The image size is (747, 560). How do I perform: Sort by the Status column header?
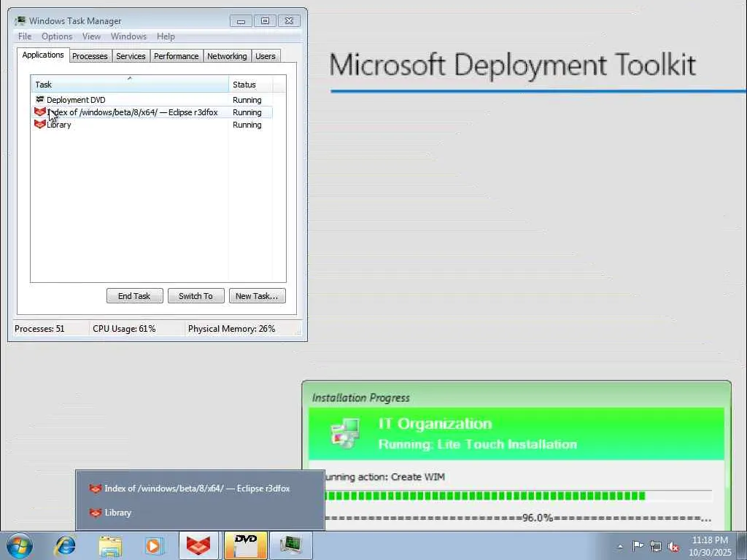(x=251, y=85)
